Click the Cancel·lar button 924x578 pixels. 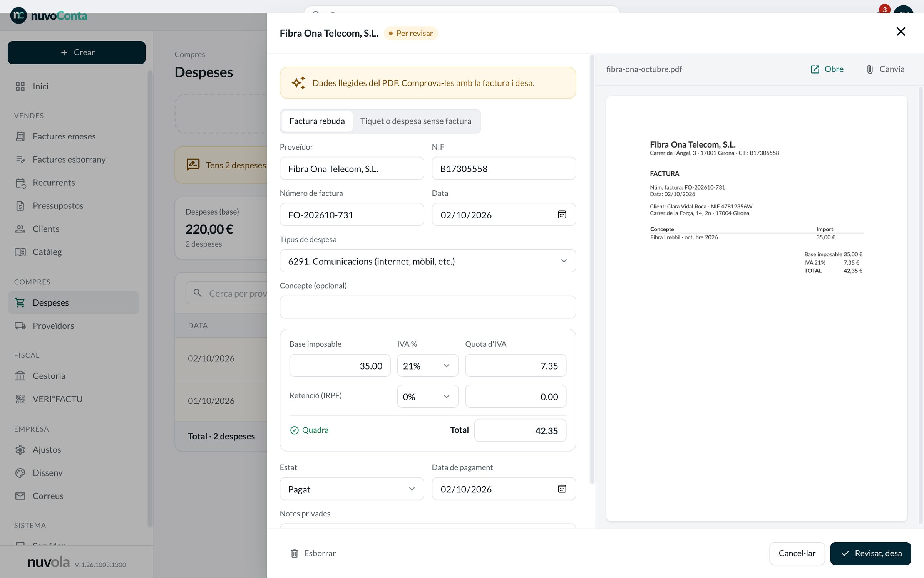(797, 553)
